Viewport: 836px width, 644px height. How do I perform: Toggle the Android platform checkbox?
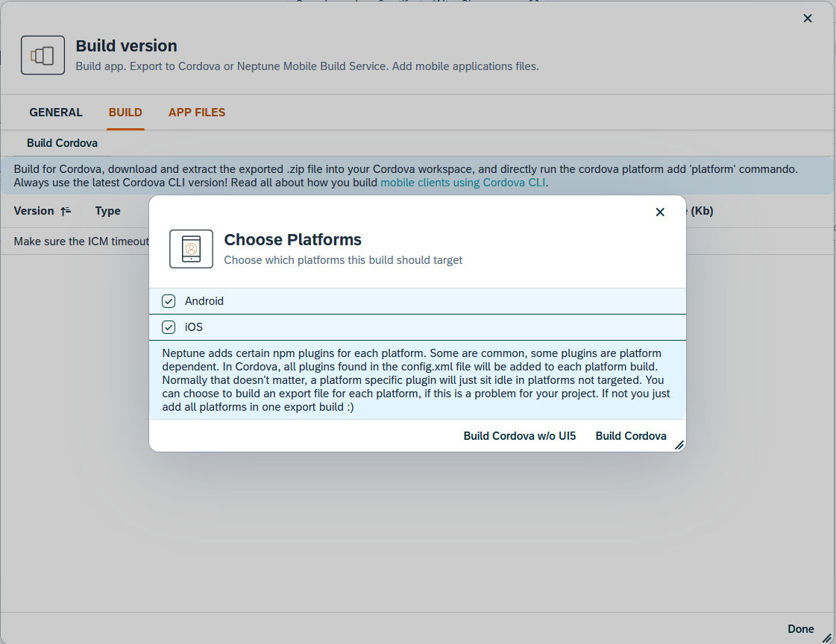tap(168, 300)
